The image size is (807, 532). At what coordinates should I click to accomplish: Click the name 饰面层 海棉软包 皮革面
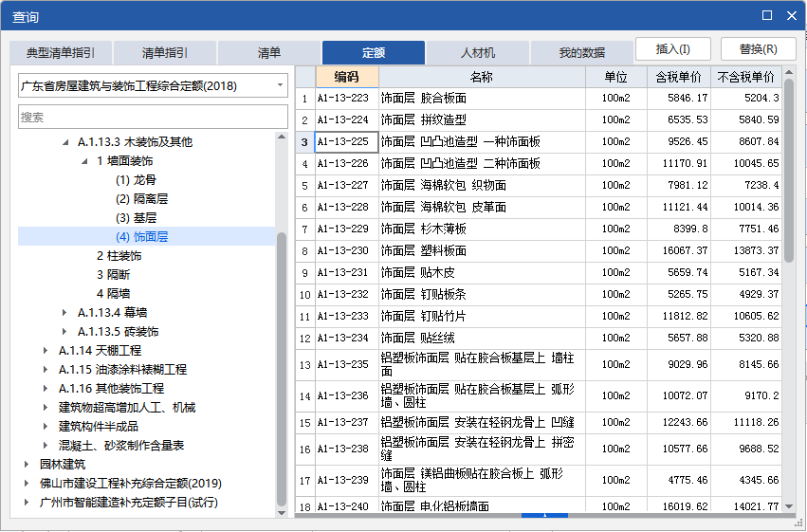tap(444, 208)
